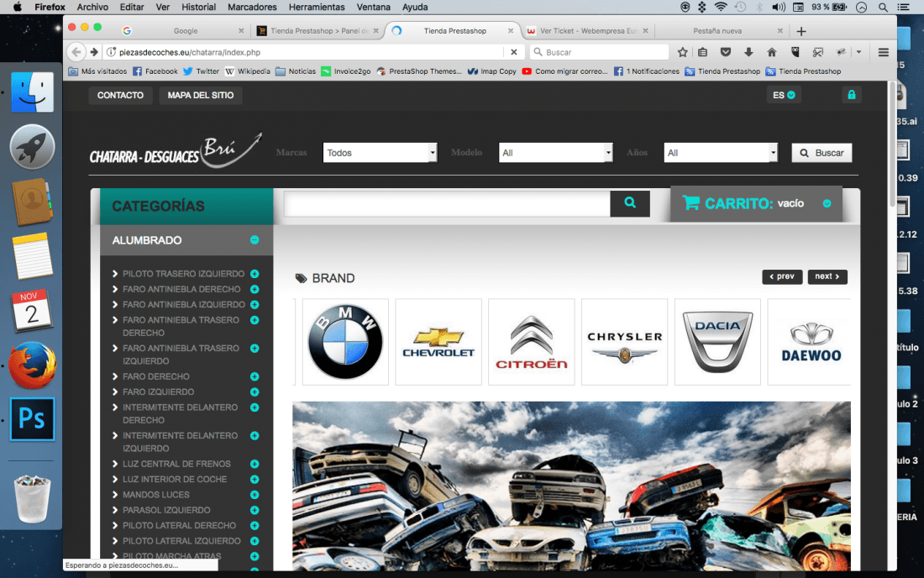Click the Firefox home icon

771,52
